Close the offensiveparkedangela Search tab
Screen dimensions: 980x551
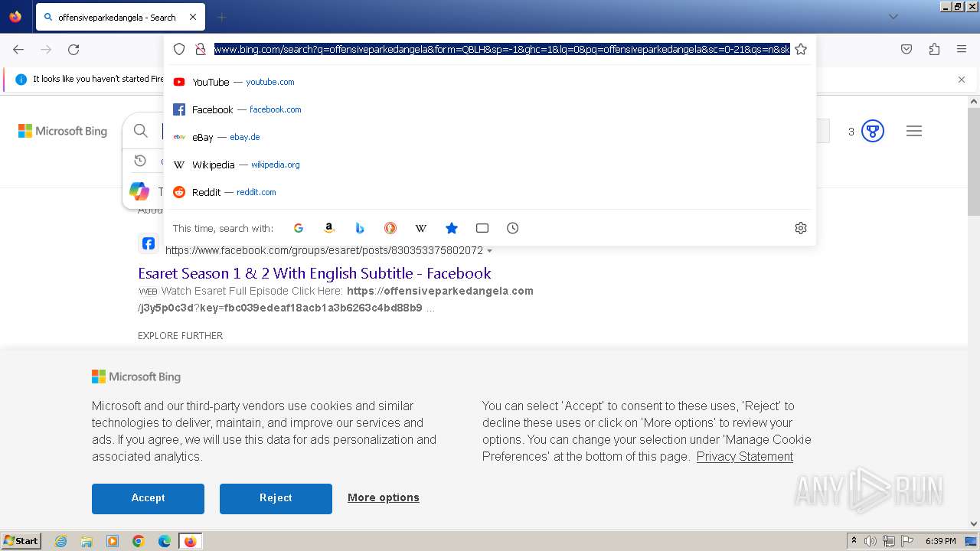click(193, 17)
